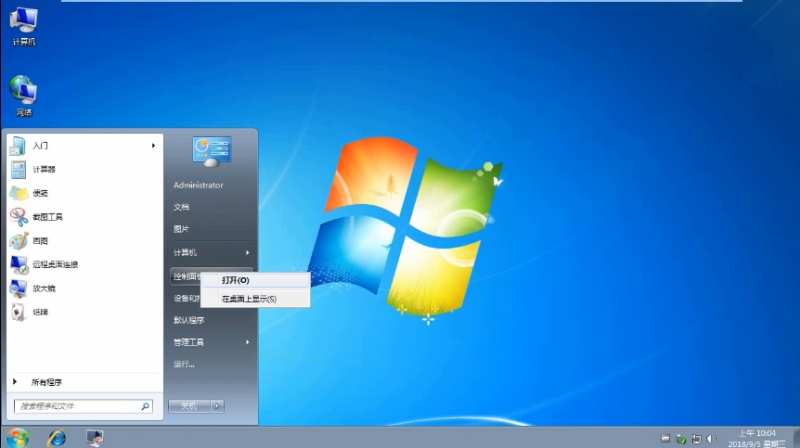
Task: Click the 入门 program icon
Action: pyautogui.click(x=18, y=146)
